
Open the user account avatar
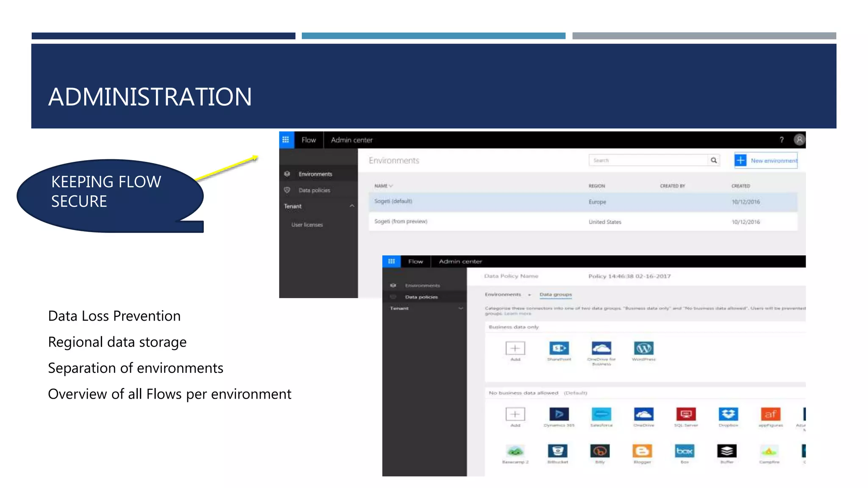[799, 140]
